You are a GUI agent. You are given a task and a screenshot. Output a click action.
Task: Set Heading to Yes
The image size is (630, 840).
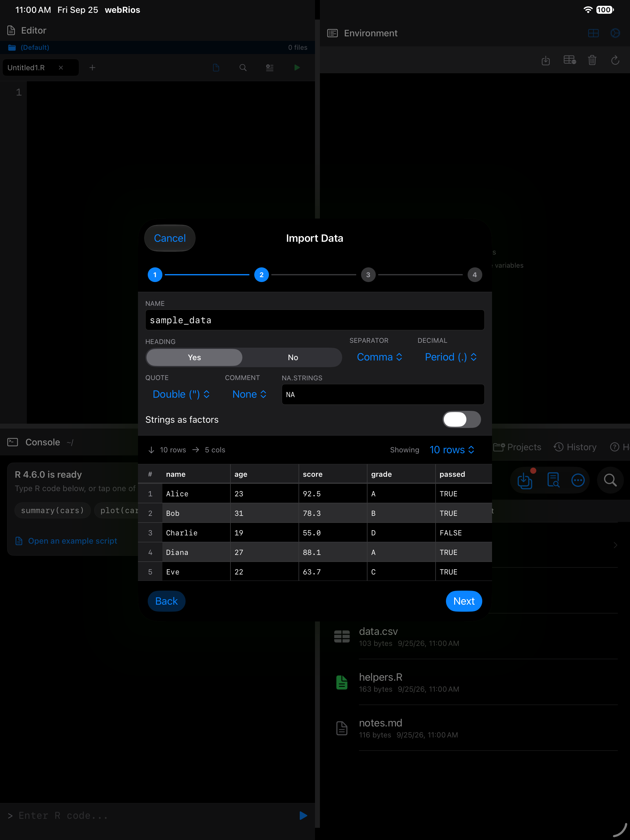pyautogui.click(x=194, y=357)
